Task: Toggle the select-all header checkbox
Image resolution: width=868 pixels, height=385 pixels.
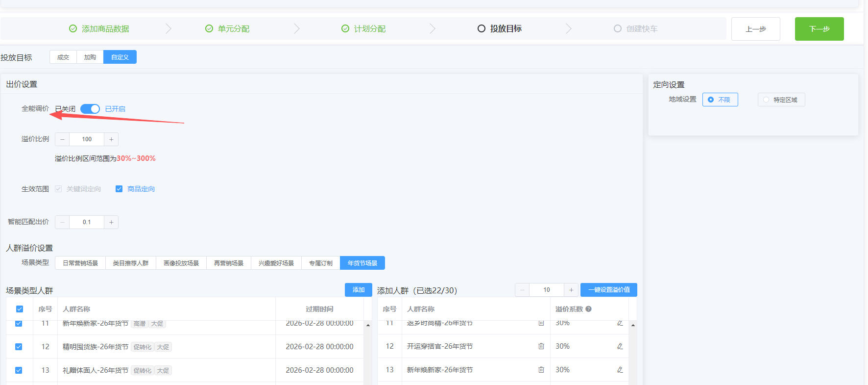Action: [x=20, y=309]
